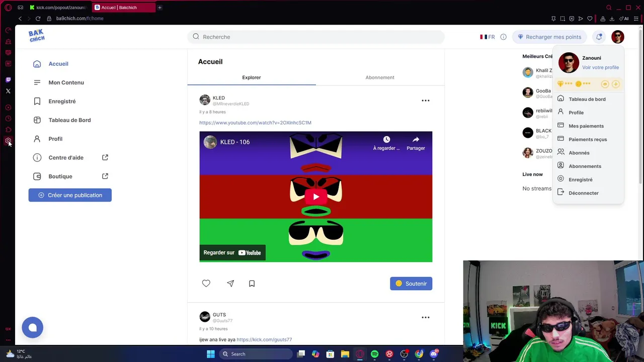Open the three-dot menu on KLED's post
The height and width of the screenshot is (362, 644).
click(x=426, y=101)
